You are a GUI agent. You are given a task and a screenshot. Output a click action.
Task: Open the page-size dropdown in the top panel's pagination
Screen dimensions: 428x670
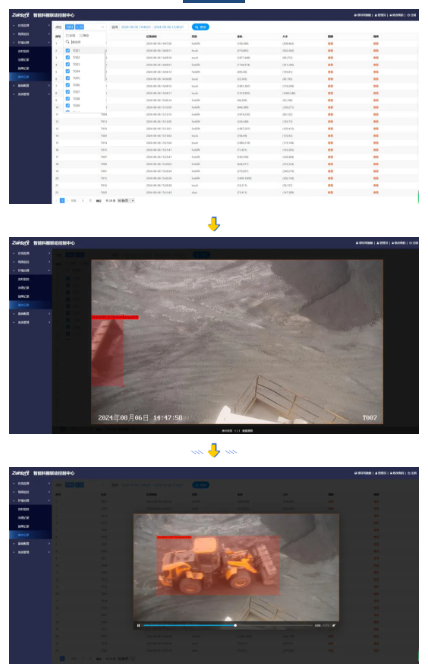[126, 200]
